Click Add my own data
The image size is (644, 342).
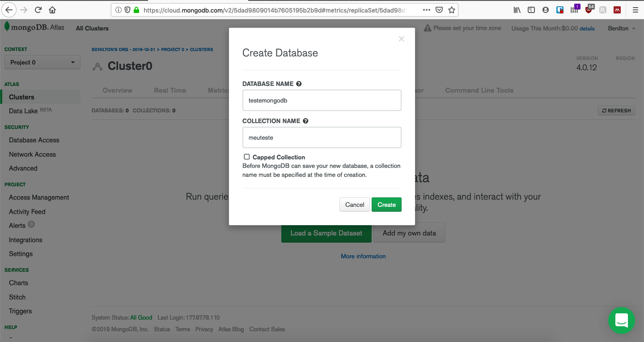[409, 233]
